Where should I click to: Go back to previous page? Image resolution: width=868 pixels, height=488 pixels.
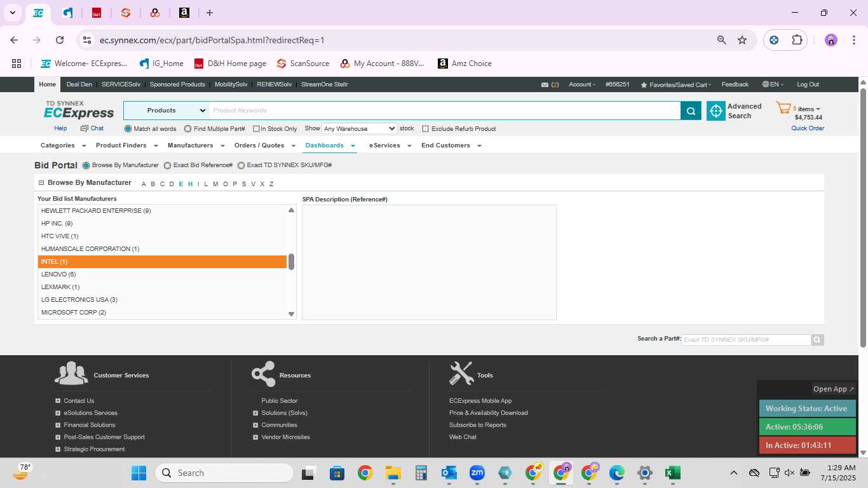(x=14, y=40)
